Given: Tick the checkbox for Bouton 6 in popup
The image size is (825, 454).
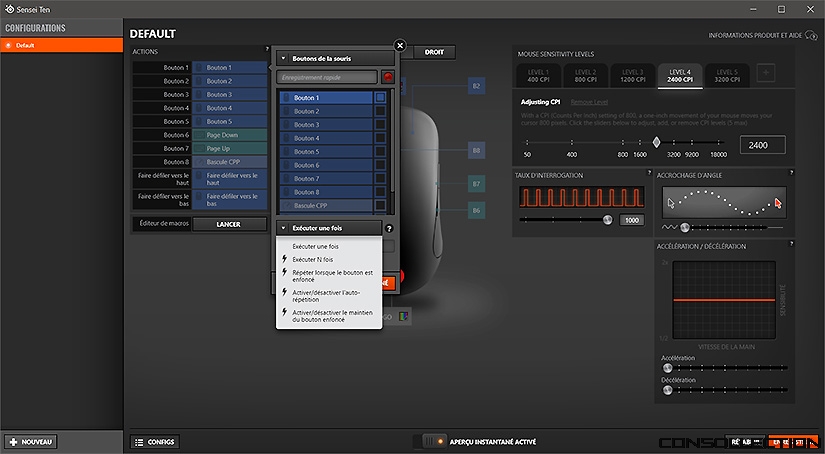Looking at the screenshot, I should coord(380,165).
